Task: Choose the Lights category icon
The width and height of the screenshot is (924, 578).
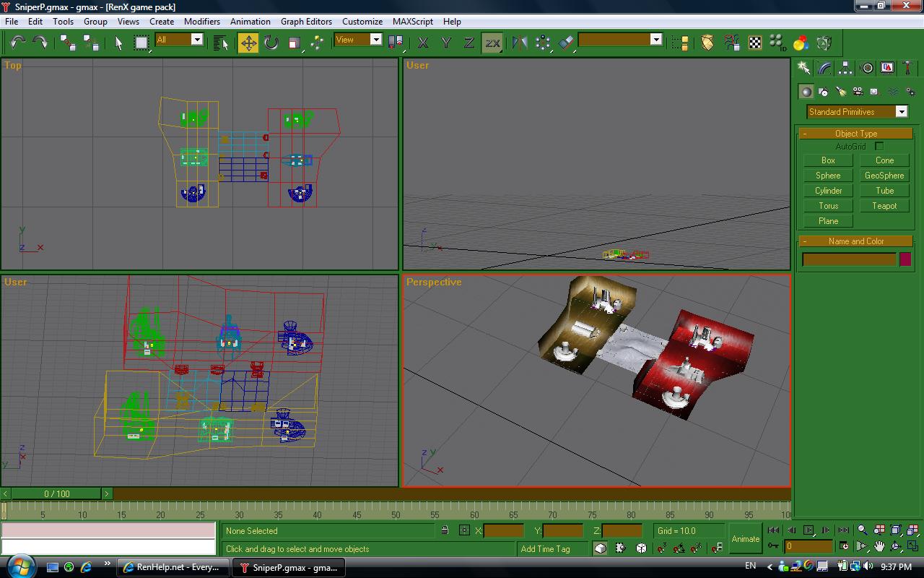Action: pyautogui.click(x=840, y=92)
